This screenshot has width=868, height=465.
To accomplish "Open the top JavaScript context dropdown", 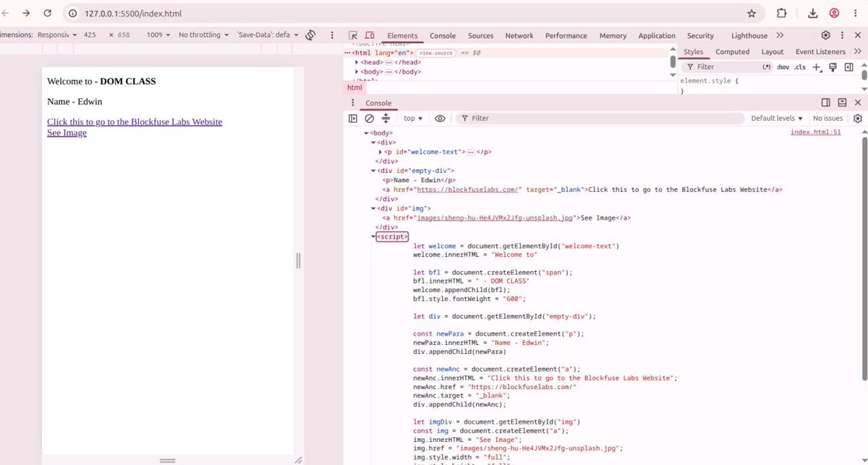I will [413, 118].
